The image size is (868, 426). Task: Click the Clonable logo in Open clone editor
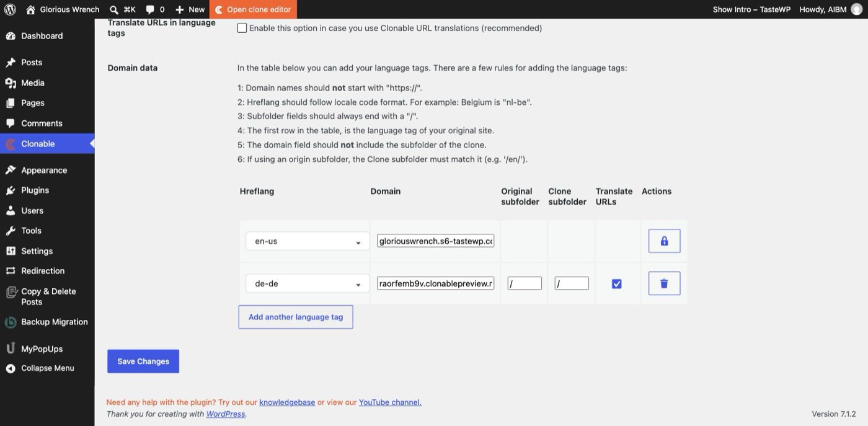pos(219,10)
